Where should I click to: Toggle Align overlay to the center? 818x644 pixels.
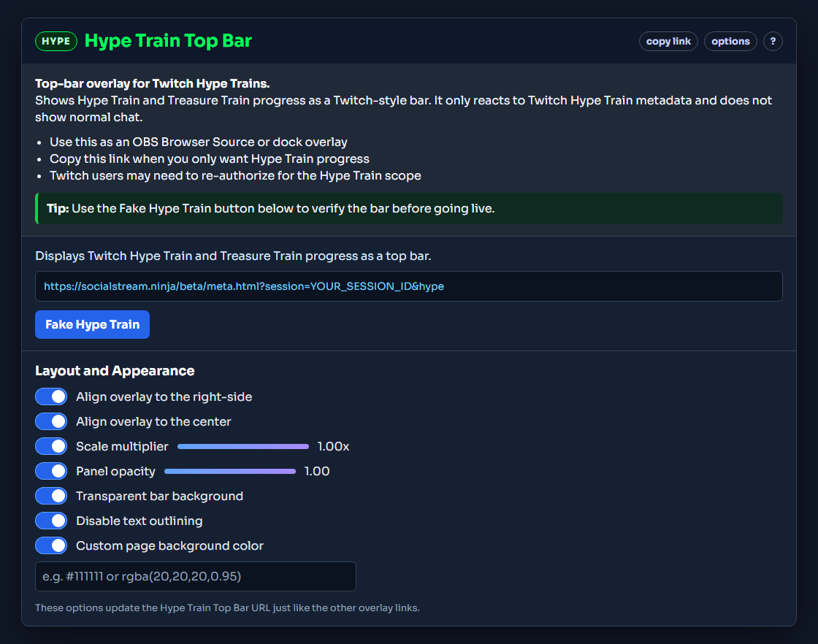[51, 421]
